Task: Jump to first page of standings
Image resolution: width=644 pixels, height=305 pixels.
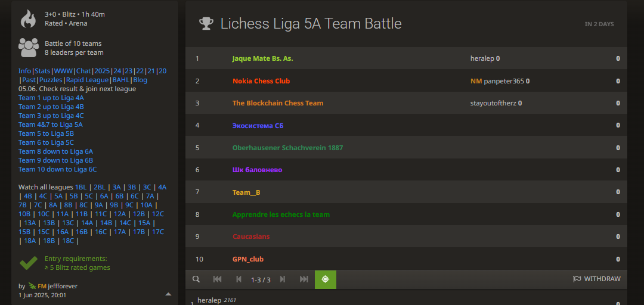Action: [x=217, y=279]
